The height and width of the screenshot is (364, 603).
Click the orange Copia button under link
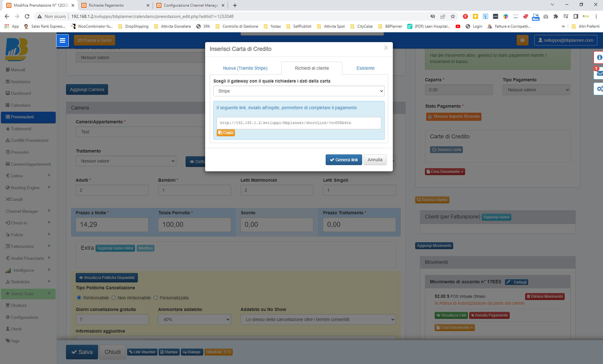coord(226,133)
